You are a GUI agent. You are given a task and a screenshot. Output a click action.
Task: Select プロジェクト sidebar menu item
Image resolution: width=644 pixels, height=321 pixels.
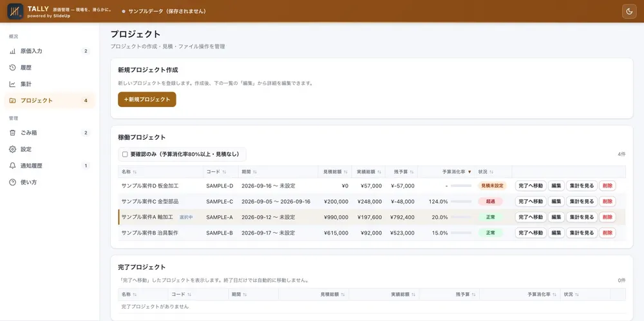coord(50,101)
